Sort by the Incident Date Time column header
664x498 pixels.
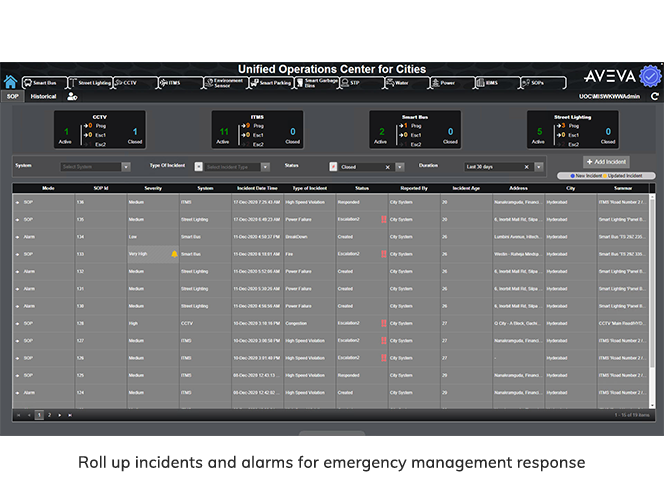tap(257, 188)
